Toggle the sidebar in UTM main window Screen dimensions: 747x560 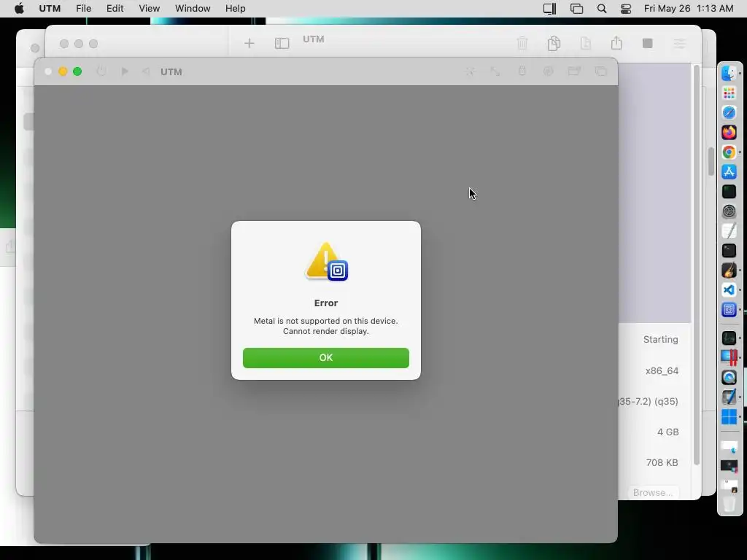pos(282,43)
